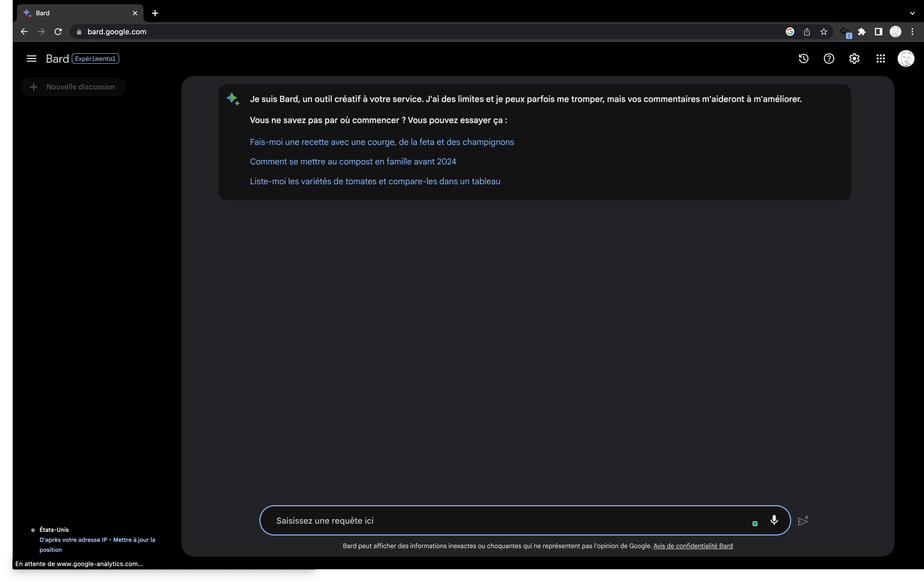Activate microphone voice input
The width and height of the screenshot is (924, 584).
coord(774,520)
